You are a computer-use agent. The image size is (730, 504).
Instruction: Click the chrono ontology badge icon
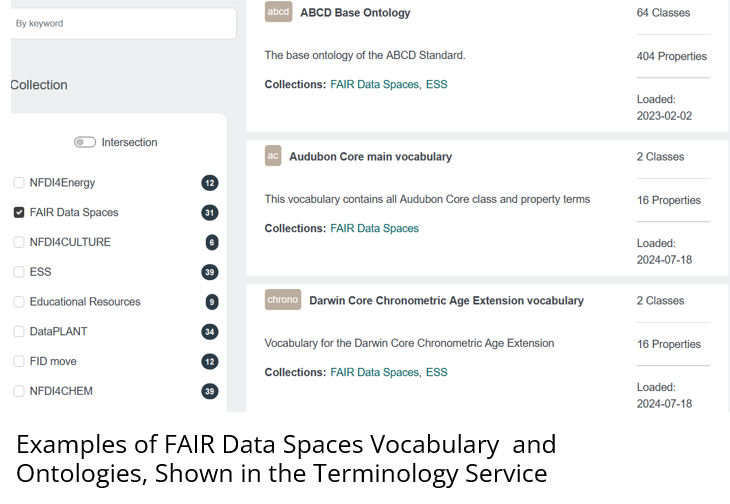(283, 300)
